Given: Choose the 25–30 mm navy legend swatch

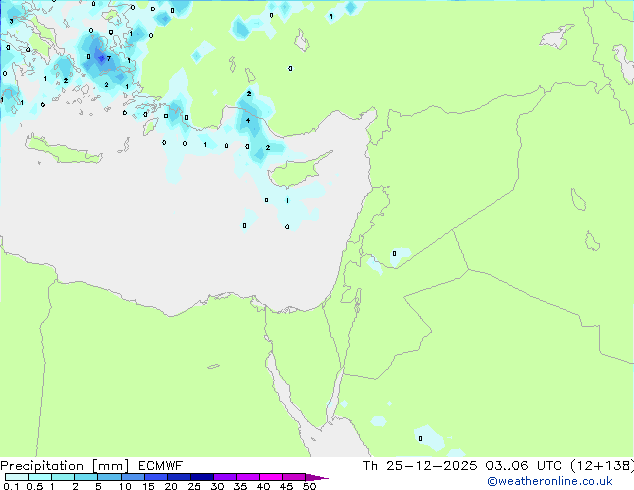Looking at the screenshot, I should click(202, 477).
